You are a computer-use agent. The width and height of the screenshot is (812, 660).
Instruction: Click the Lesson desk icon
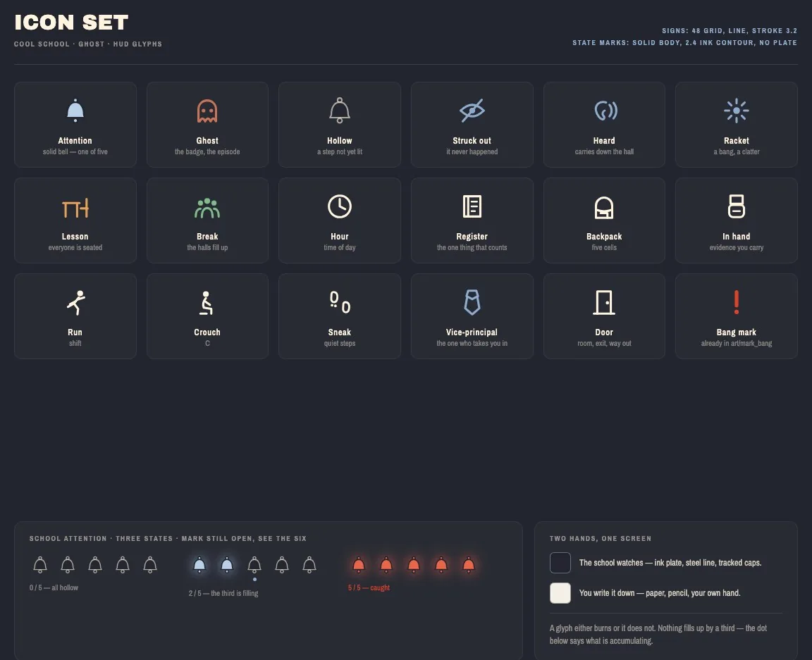tap(75, 208)
